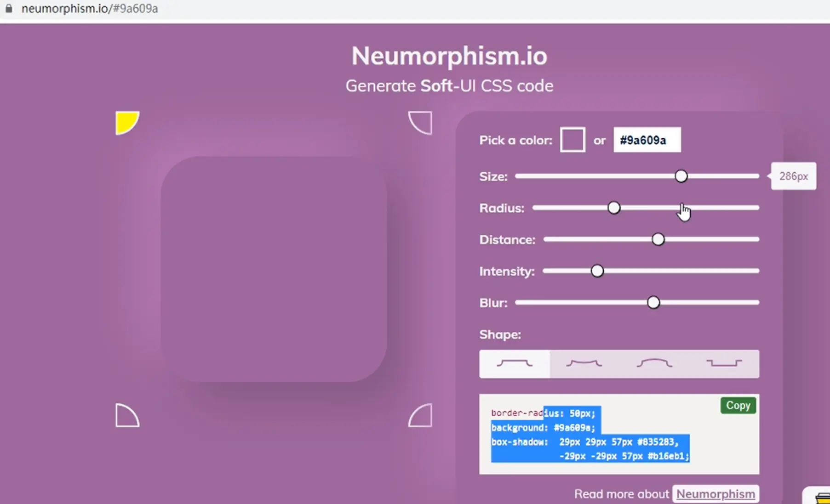Open the Neumorphism link
The width and height of the screenshot is (830, 504).
click(x=716, y=494)
